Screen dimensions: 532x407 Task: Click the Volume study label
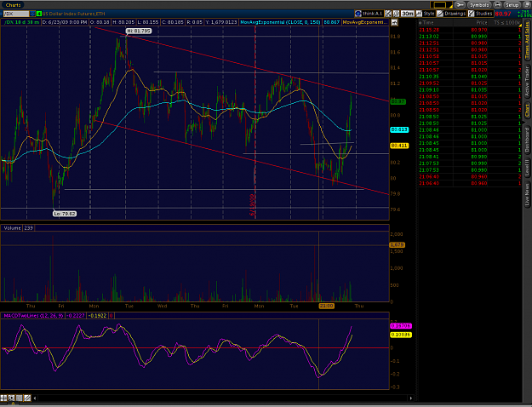(x=12, y=228)
